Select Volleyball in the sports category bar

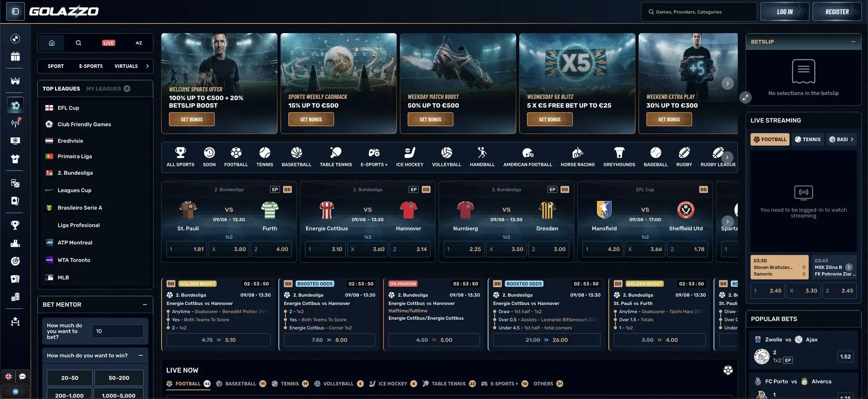click(447, 157)
